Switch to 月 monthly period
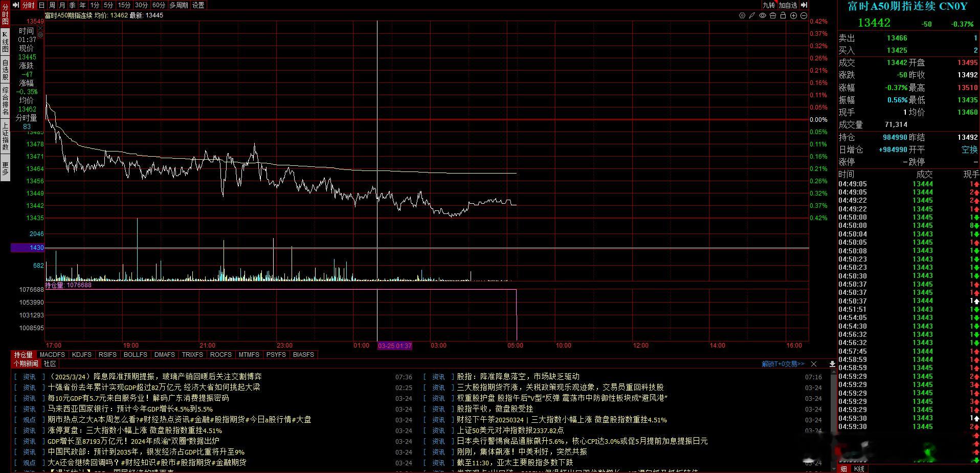Image resolution: width=980 pixels, height=473 pixels. tap(62, 5)
